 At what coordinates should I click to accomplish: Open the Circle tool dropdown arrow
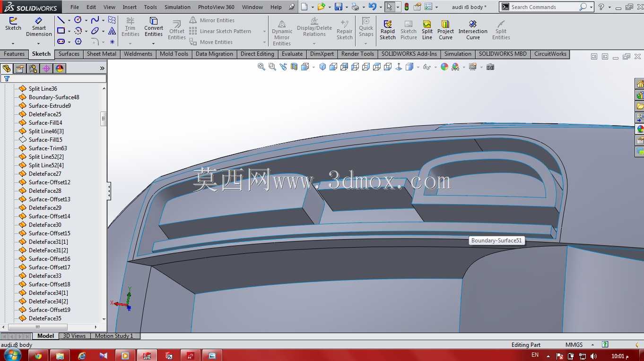[86, 20]
